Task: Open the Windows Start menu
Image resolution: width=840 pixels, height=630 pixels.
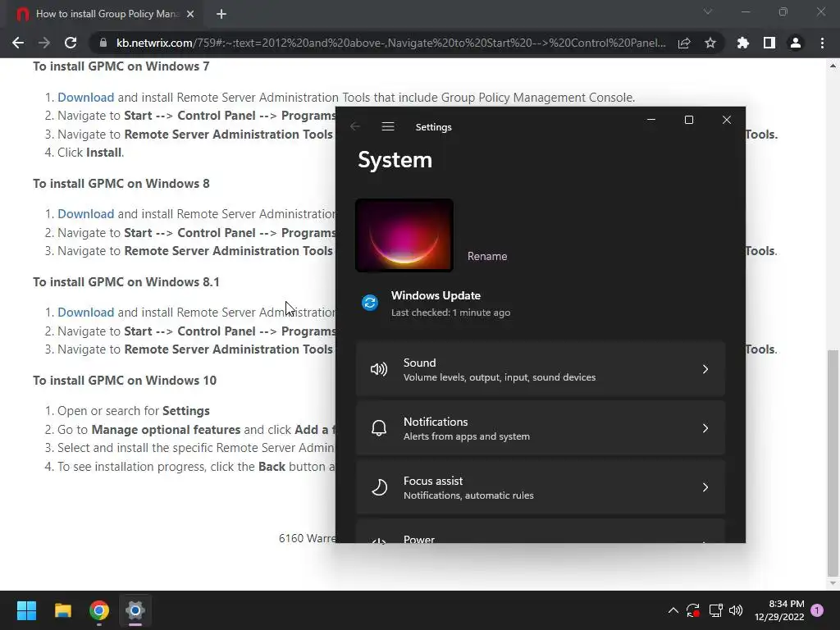Action: pos(26,610)
